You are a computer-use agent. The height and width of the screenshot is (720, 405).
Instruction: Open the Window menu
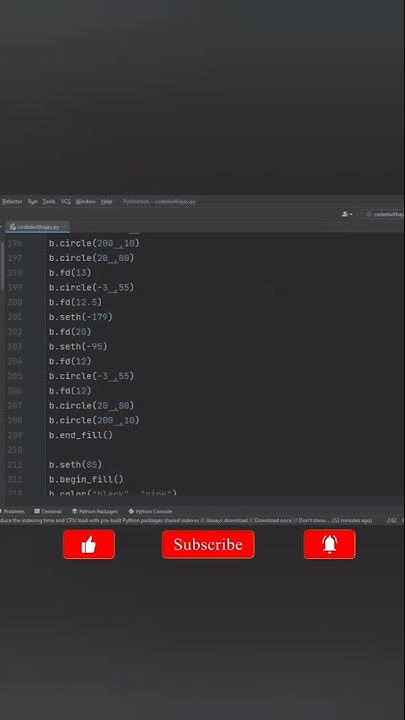click(x=85, y=202)
